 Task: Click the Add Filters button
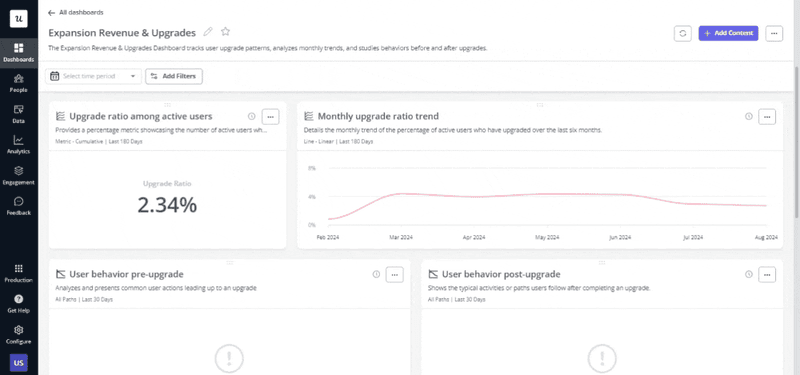pos(174,76)
